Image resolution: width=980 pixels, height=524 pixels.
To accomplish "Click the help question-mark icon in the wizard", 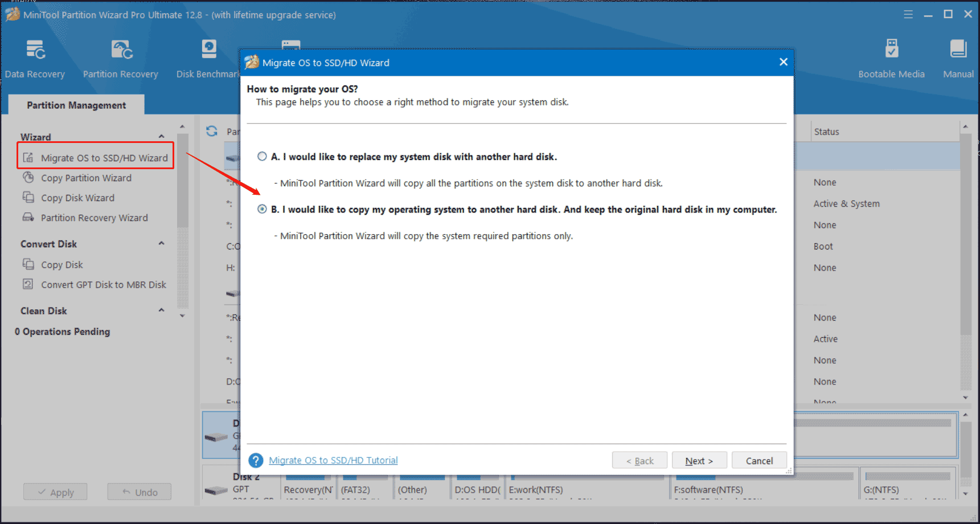I will [255, 460].
